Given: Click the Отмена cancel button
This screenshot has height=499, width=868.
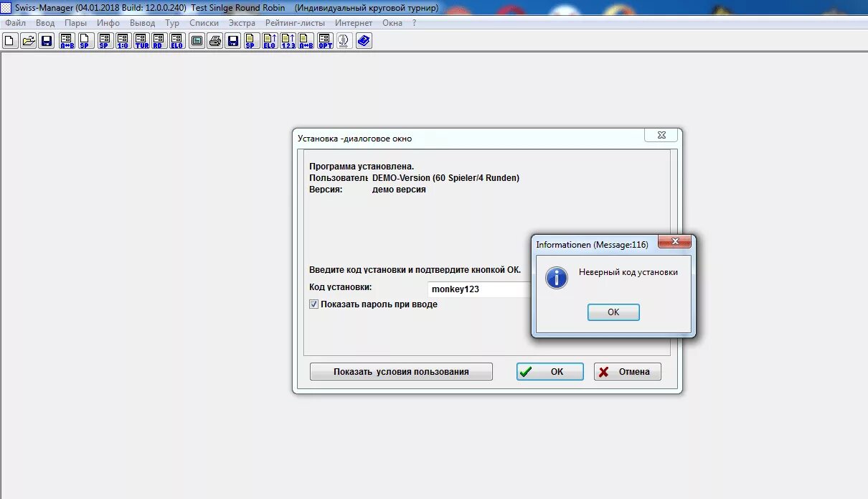Looking at the screenshot, I should click(627, 372).
